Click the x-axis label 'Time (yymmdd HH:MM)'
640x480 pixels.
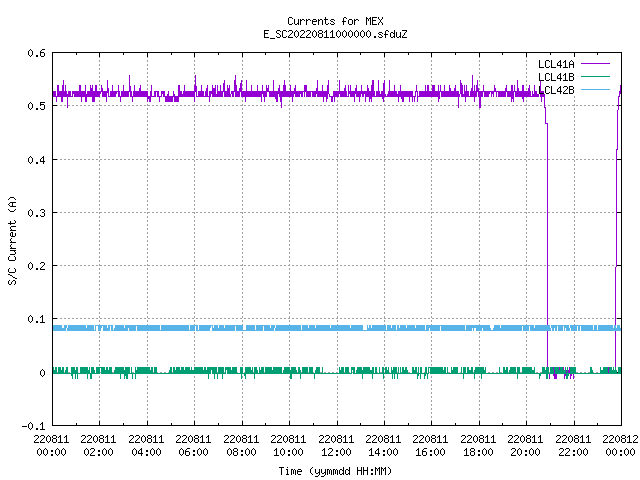click(x=335, y=471)
